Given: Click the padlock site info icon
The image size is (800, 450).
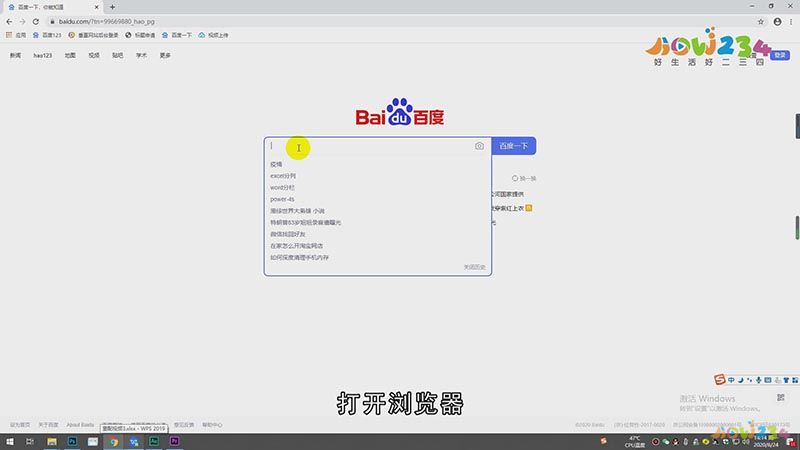Looking at the screenshot, I should coord(52,21).
